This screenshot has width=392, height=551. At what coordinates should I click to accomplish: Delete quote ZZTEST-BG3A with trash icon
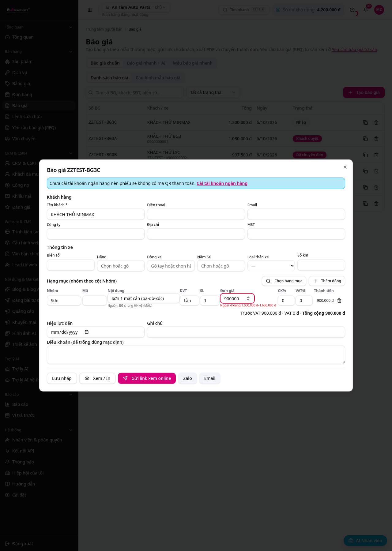[x=376, y=139]
